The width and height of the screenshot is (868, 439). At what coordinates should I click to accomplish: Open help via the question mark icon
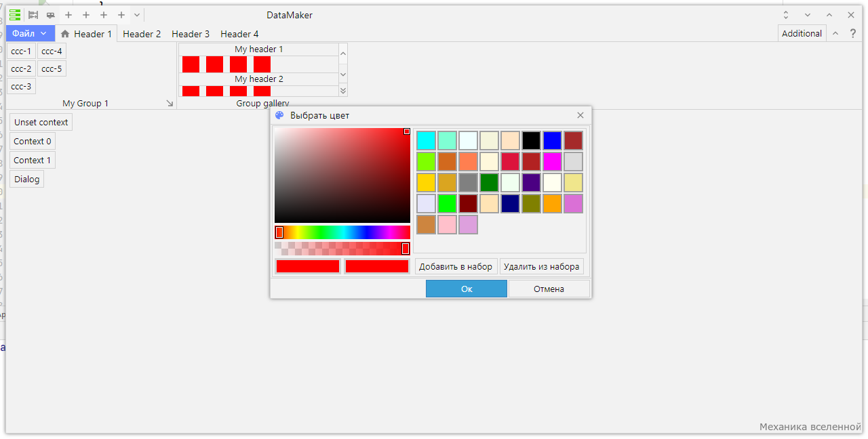853,33
